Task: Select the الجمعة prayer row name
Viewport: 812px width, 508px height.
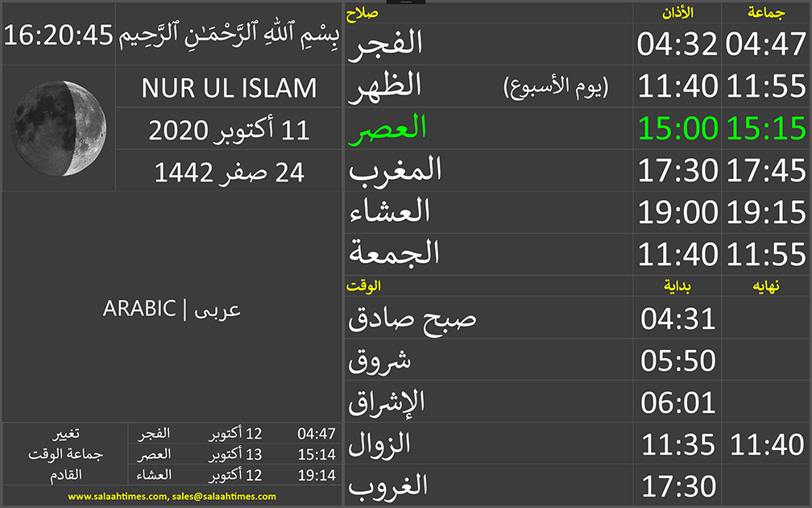Action: (394, 254)
